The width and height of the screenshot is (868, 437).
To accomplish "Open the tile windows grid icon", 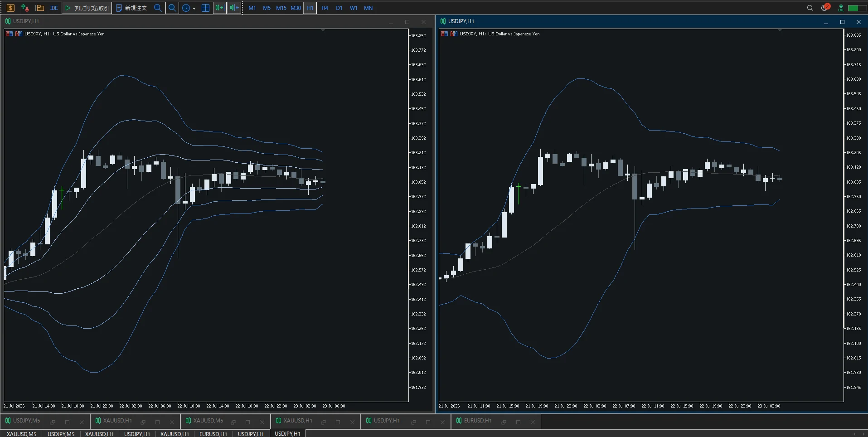I will click(205, 8).
